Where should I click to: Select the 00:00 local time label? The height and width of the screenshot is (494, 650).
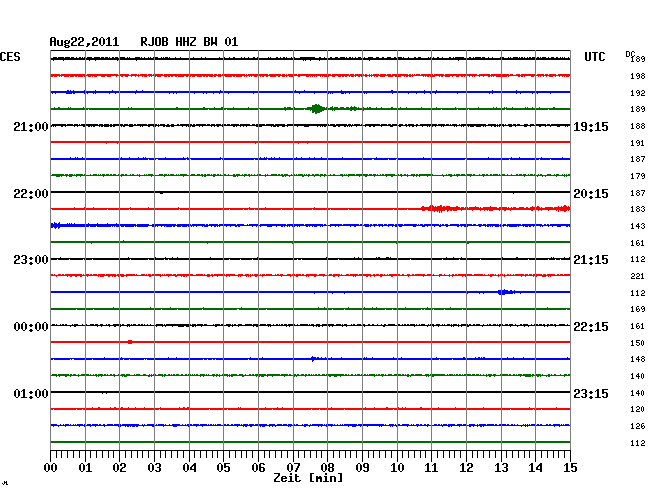[31, 327]
